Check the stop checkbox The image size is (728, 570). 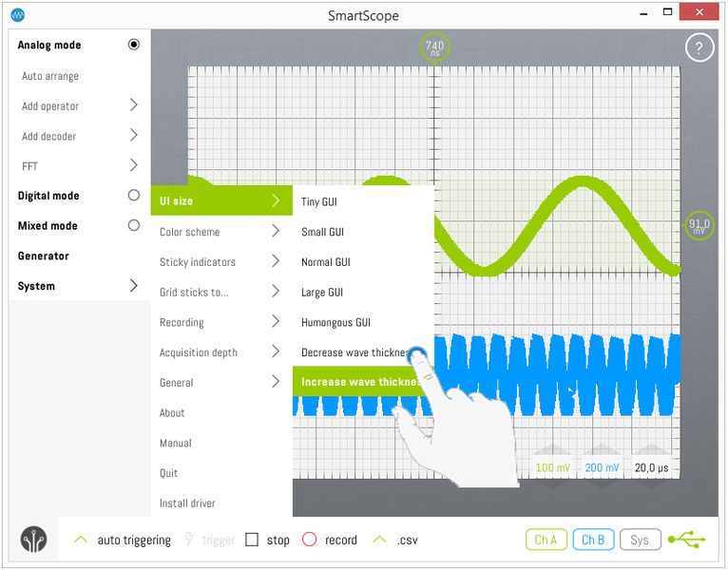[252, 540]
